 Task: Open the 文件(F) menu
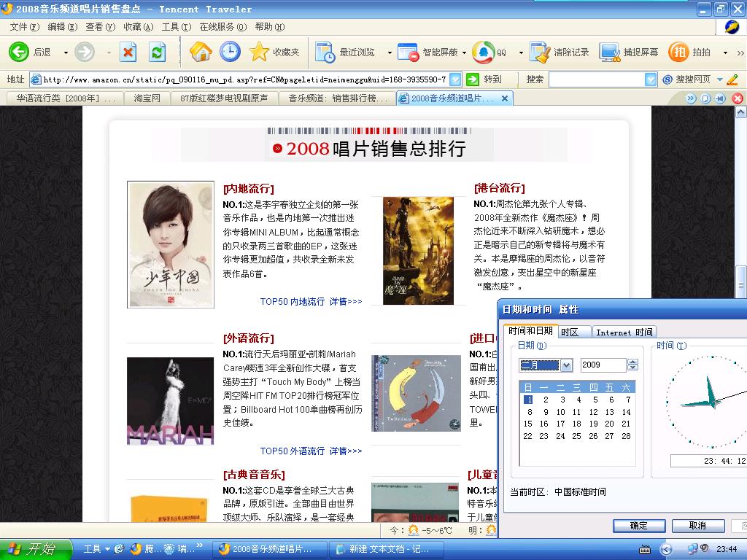pos(24,27)
